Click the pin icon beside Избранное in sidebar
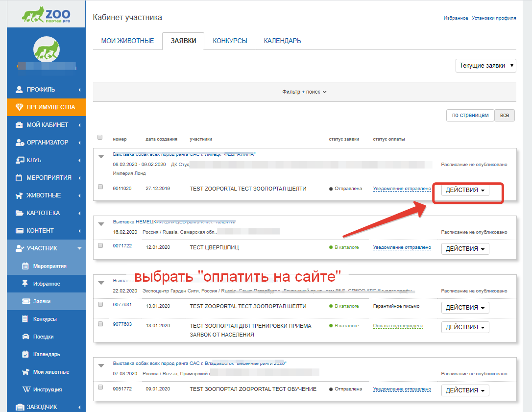 (x=25, y=284)
